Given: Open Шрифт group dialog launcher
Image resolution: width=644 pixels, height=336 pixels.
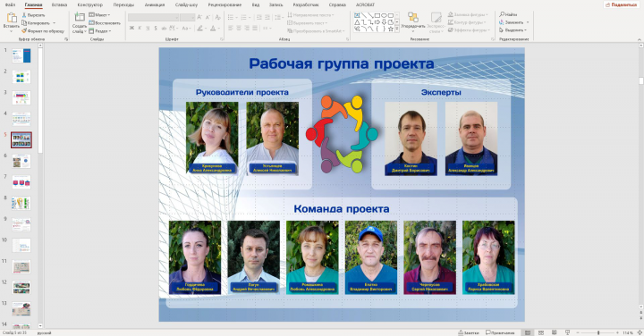Looking at the screenshot, I should pyautogui.click(x=222, y=39).
